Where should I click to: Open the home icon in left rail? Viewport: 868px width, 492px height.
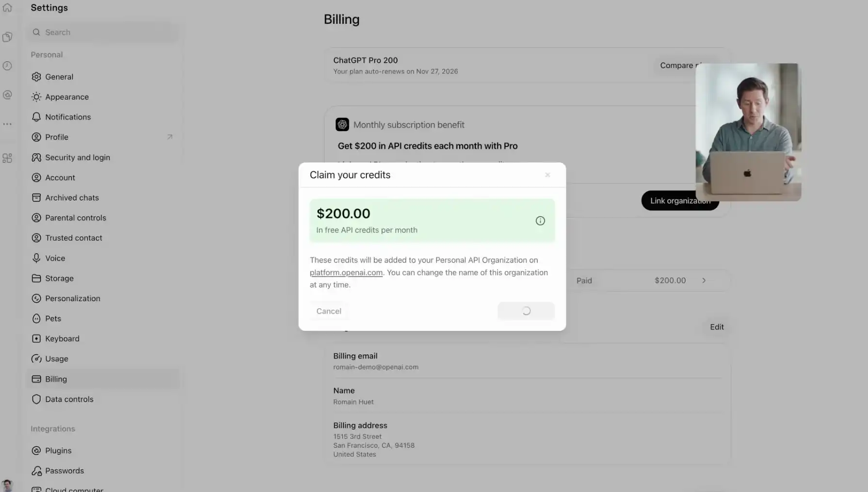7,7
